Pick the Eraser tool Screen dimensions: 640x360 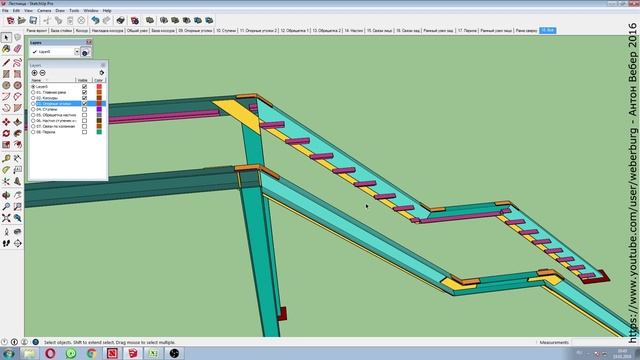[17, 49]
